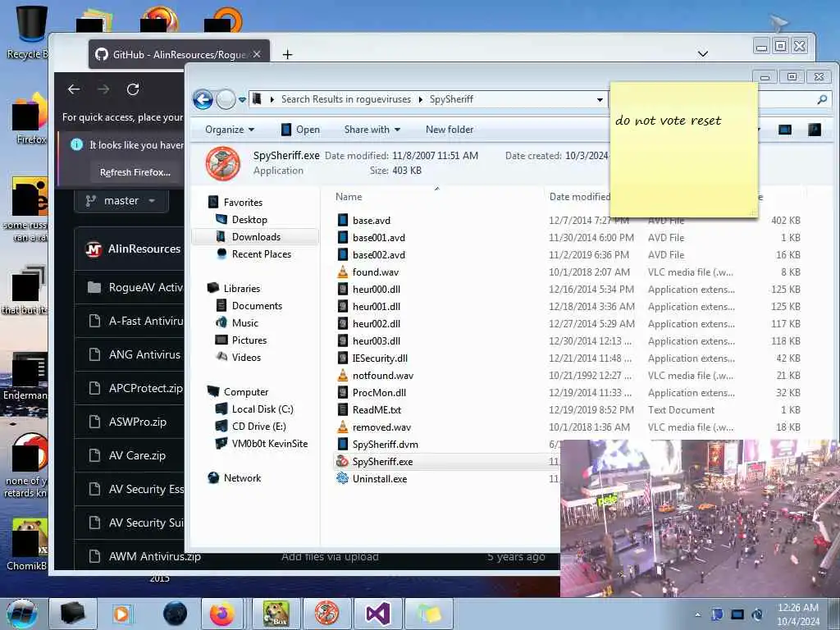Open address bar history dropdown in Explorer
Image resolution: width=840 pixels, height=630 pixels.
point(600,99)
